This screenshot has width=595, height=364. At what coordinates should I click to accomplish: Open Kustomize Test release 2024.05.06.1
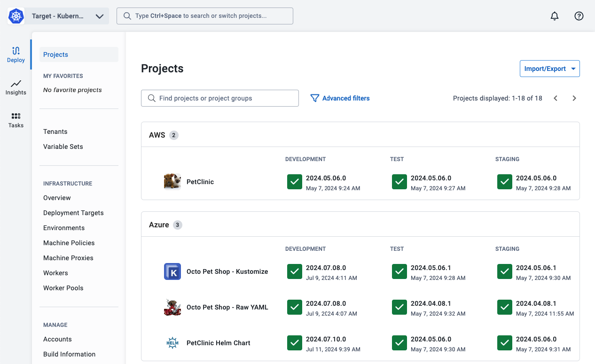tap(431, 268)
